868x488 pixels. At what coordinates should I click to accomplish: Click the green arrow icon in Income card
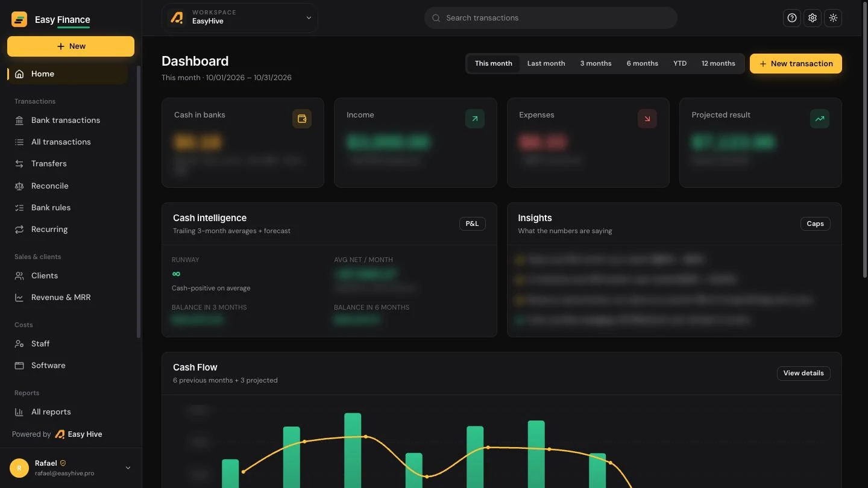[x=474, y=119]
